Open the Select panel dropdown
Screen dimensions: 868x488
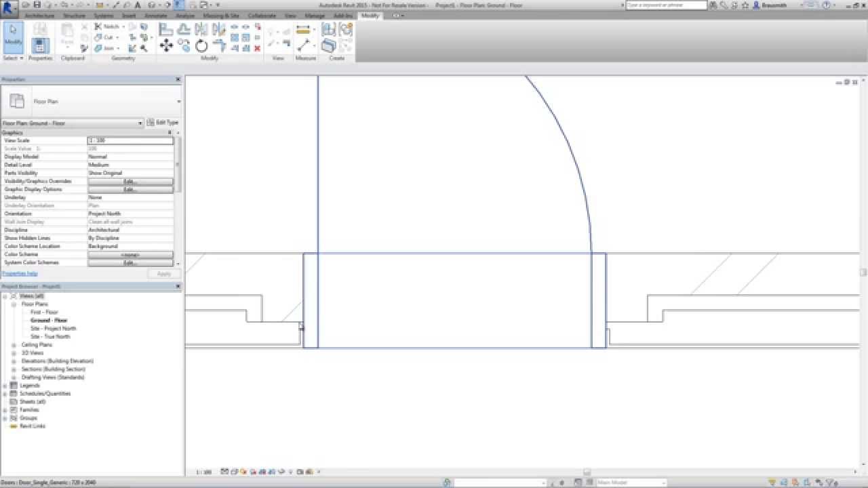[13, 58]
